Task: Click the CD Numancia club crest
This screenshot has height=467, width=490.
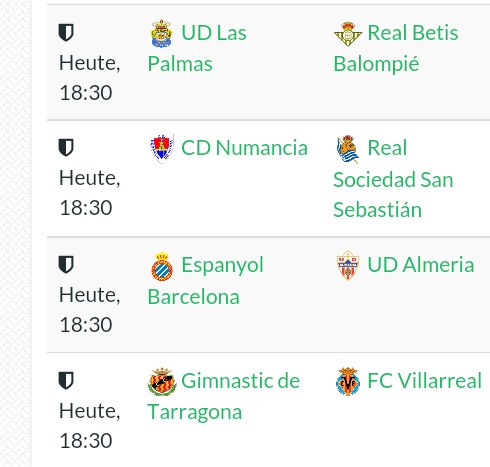Action: point(162,149)
